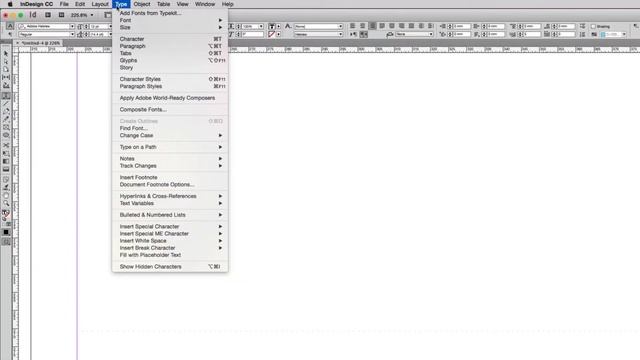Image resolution: width=640 pixels, height=360 pixels.
Task: Click the Align center paragraph icon
Action: (362, 26)
